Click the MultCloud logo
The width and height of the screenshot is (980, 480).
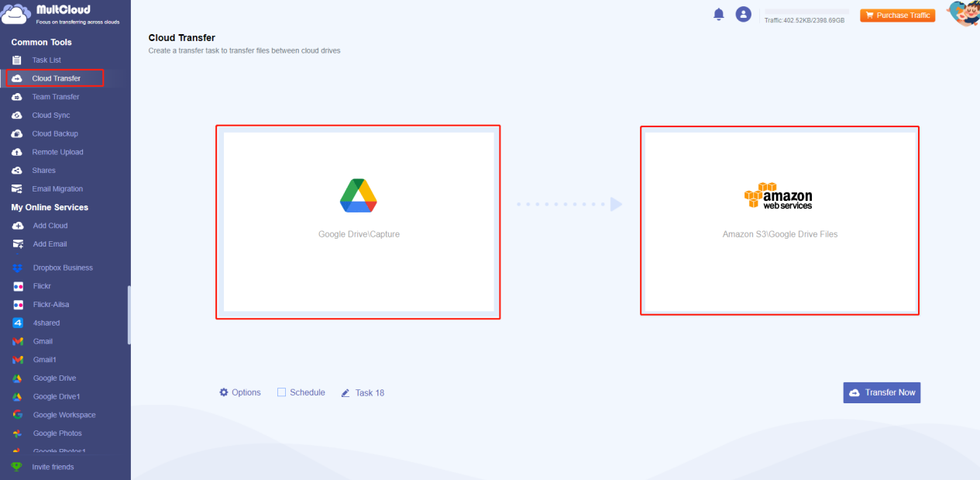tap(60, 14)
